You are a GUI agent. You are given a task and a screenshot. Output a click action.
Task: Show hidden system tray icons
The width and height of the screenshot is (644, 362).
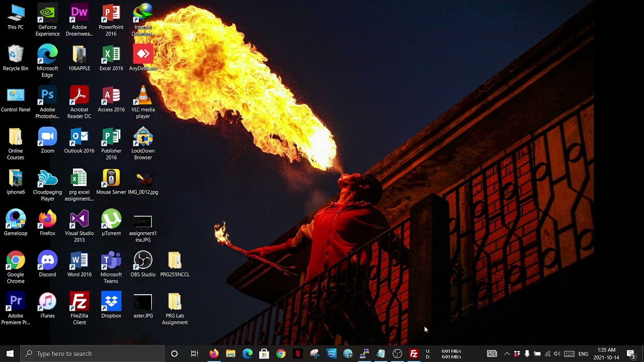pos(507,353)
